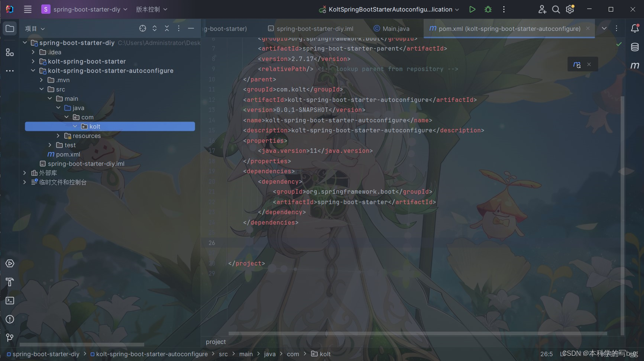Open the Terminal tool window
This screenshot has width=644, height=361.
[x=10, y=300]
